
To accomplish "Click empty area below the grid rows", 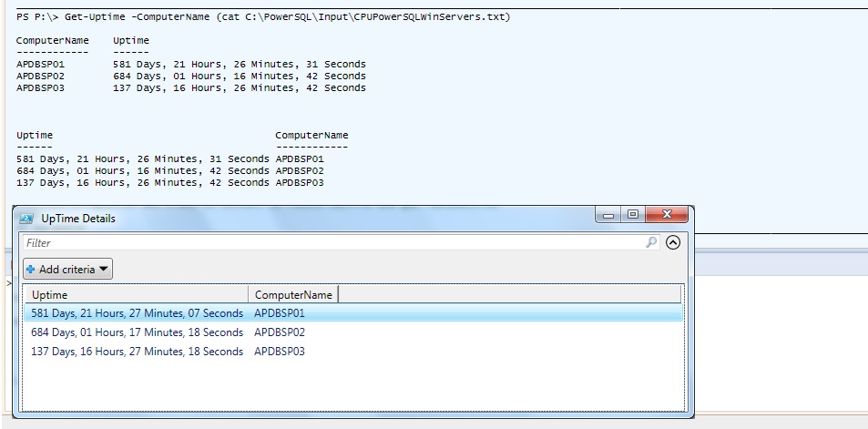I will 351,387.
